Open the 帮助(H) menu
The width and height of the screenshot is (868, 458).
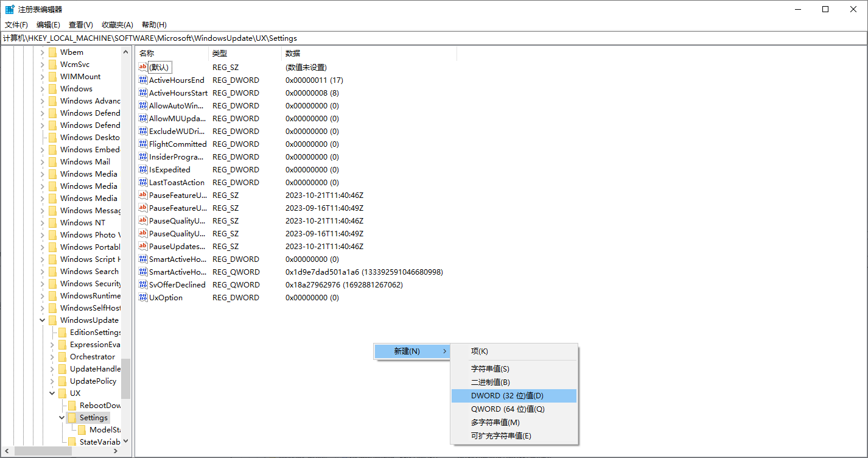[x=154, y=24]
